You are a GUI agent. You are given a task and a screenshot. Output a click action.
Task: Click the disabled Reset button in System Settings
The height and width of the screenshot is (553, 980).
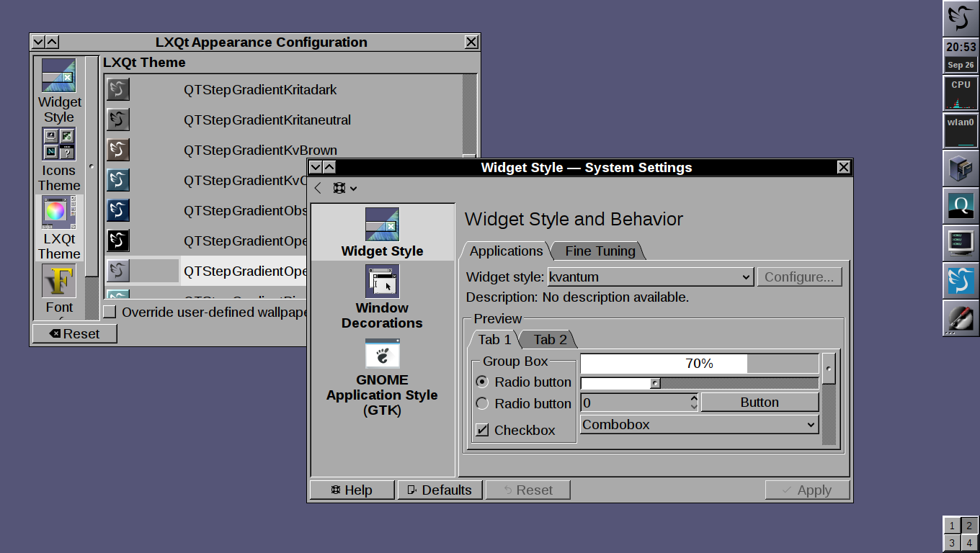528,490
